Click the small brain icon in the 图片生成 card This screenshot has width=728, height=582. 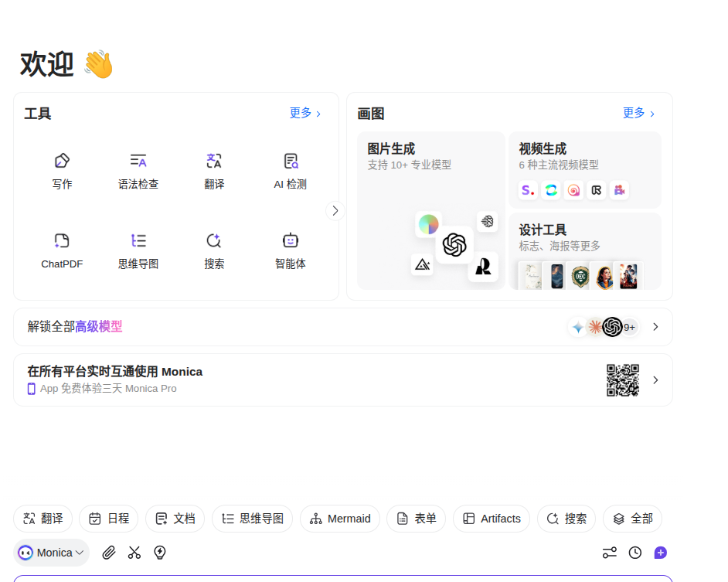pyautogui.click(x=487, y=222)
